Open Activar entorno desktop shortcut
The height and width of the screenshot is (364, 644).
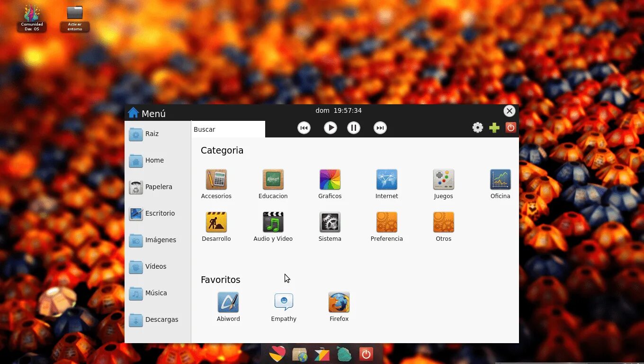[x=75, y=18]
